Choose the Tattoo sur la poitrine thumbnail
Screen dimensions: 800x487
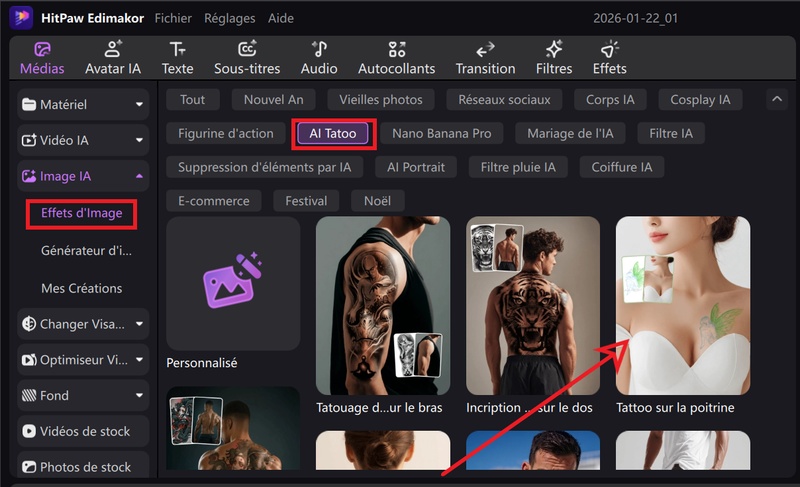coord(683,305)
